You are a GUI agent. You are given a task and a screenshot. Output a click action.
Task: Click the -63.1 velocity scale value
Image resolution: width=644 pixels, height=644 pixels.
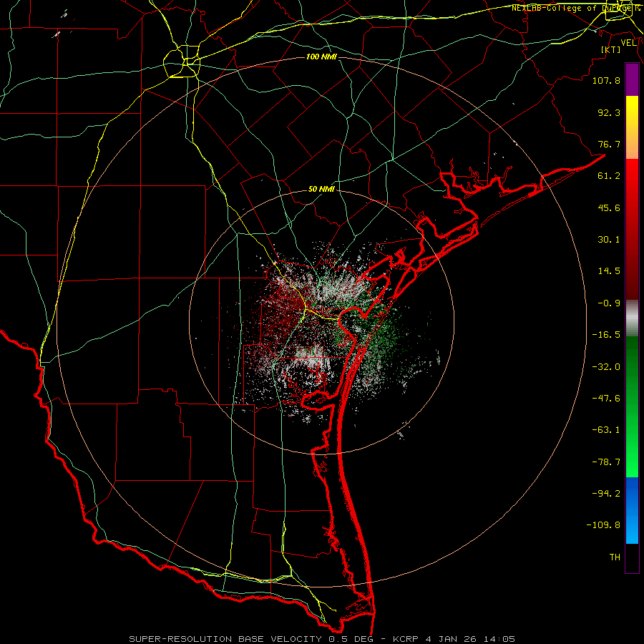coord(606,430)
